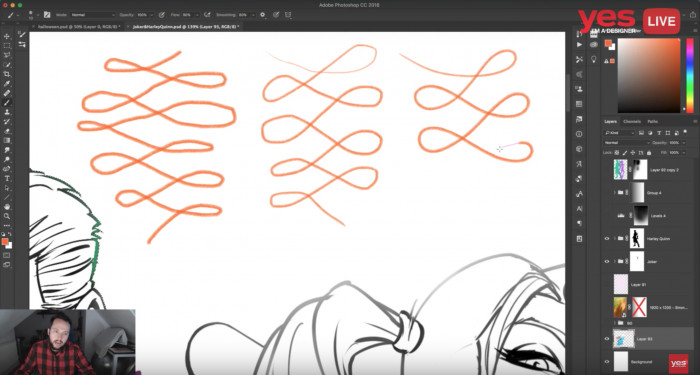Turn layer filtering on or off
Screen dimensions: 700x375
[685, 132]
